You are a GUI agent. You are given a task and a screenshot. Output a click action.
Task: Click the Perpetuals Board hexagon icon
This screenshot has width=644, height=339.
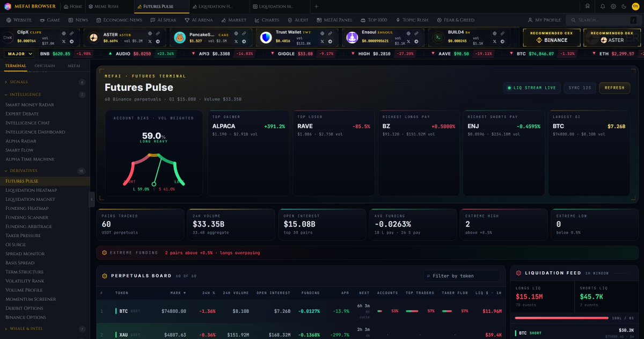tap(105, 276)
